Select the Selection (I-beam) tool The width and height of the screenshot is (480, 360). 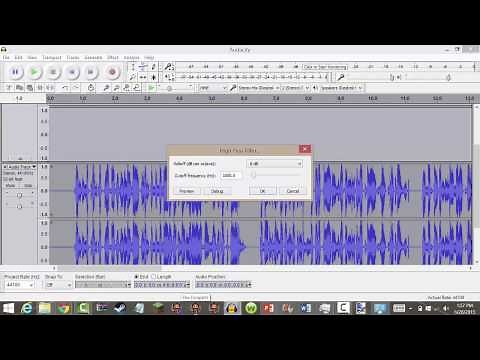(133, 67)
